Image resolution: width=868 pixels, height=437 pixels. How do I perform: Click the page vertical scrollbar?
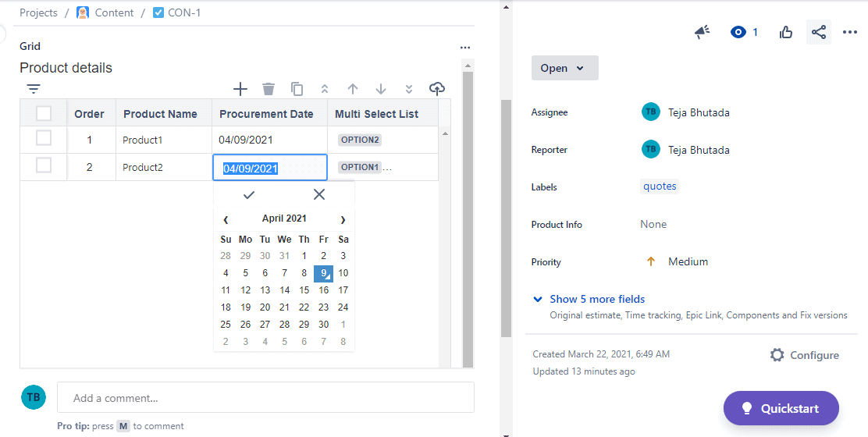coord(506,218)
